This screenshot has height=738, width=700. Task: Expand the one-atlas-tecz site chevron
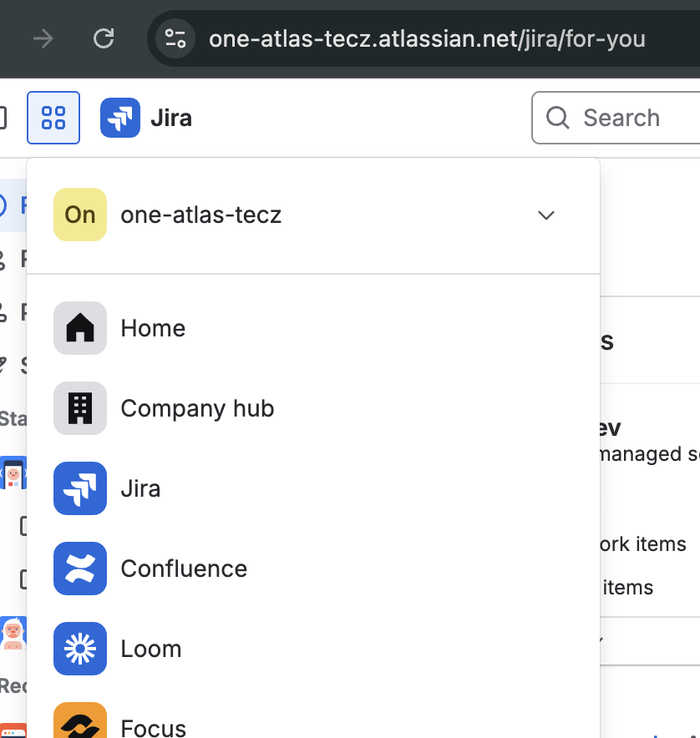(x=545, y=215)
